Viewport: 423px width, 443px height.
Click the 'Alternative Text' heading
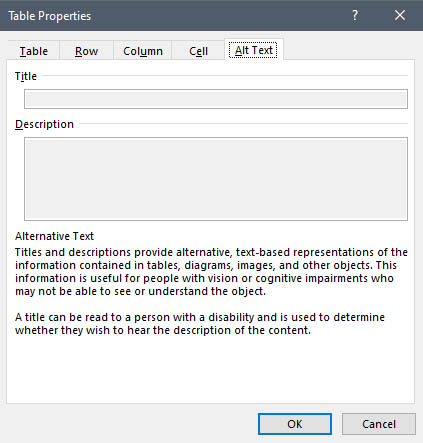coord(54,236)
